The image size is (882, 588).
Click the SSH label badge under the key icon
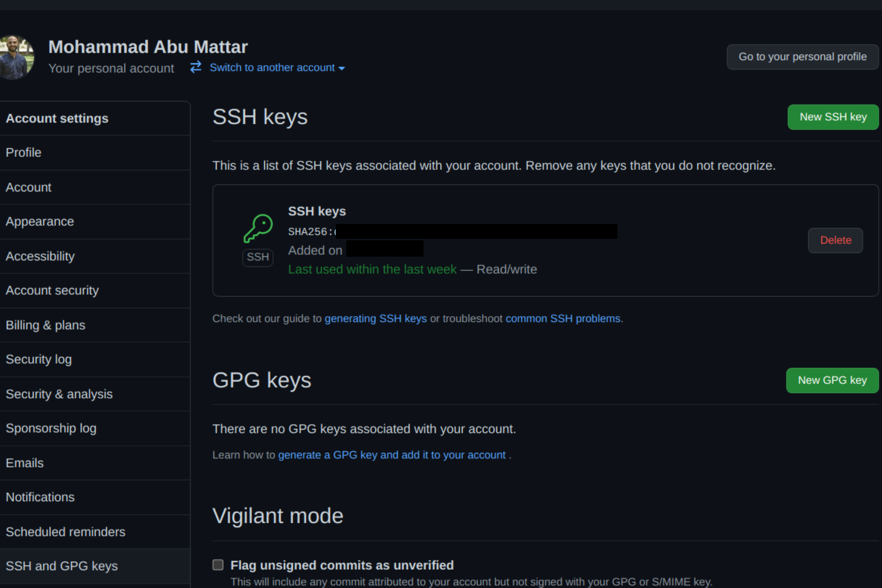pos(257,257)
